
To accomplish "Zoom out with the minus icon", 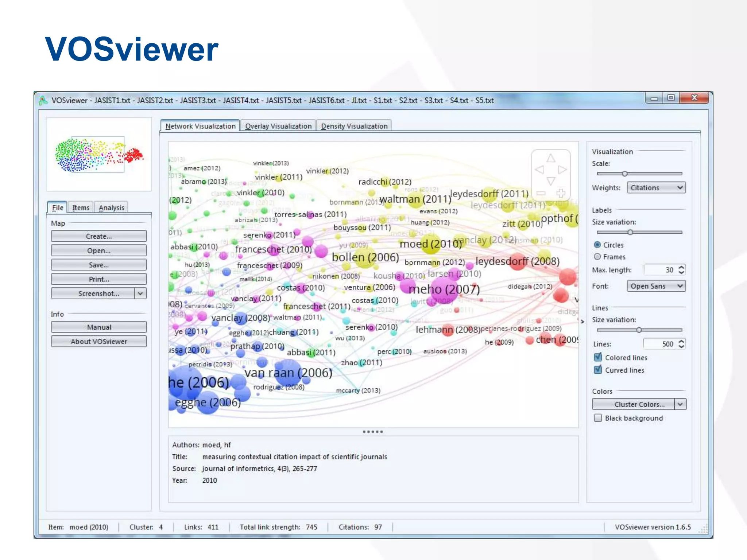I will (541, 193).
